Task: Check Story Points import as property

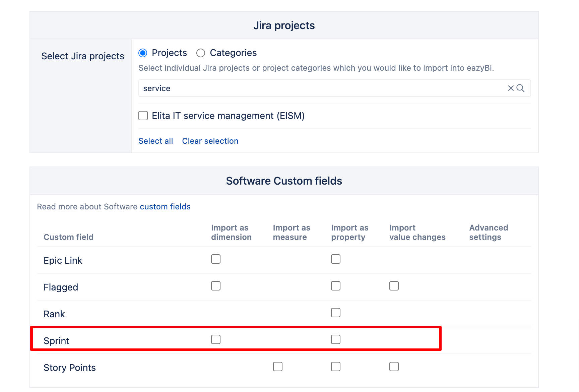Action: click(x=335, y=366)
